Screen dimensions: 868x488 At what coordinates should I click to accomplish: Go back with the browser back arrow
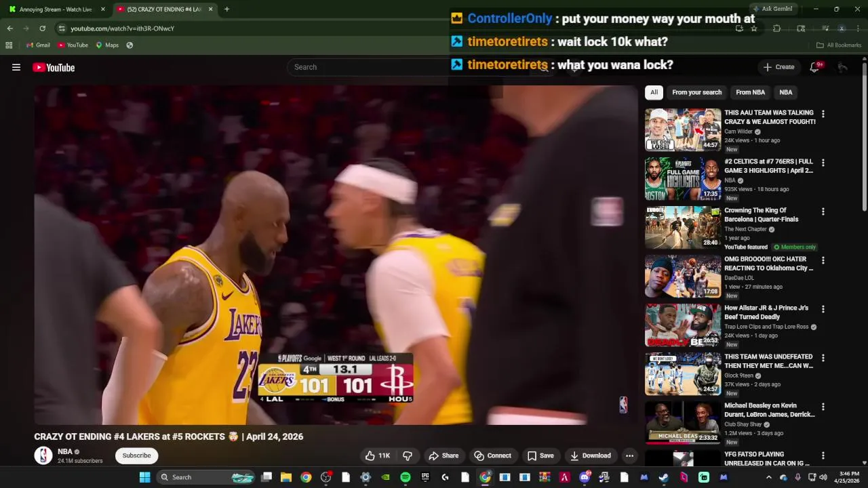(x=9, y=28)
